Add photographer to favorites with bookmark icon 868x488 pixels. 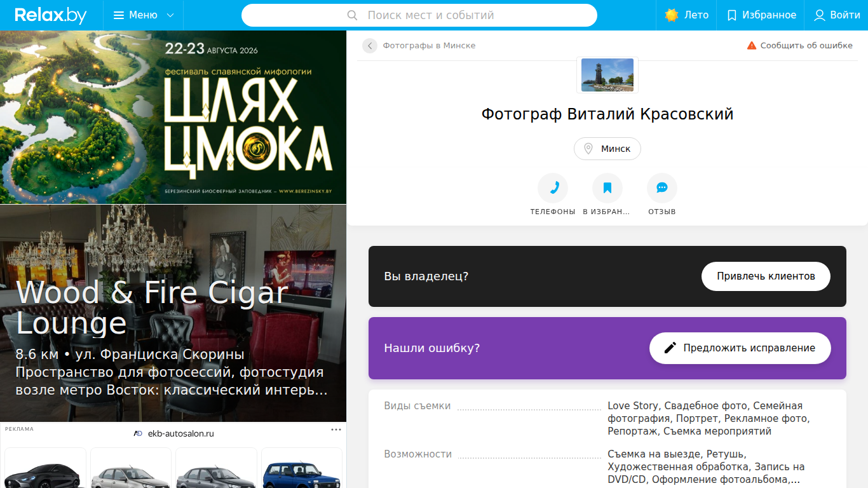coord(607,188)
